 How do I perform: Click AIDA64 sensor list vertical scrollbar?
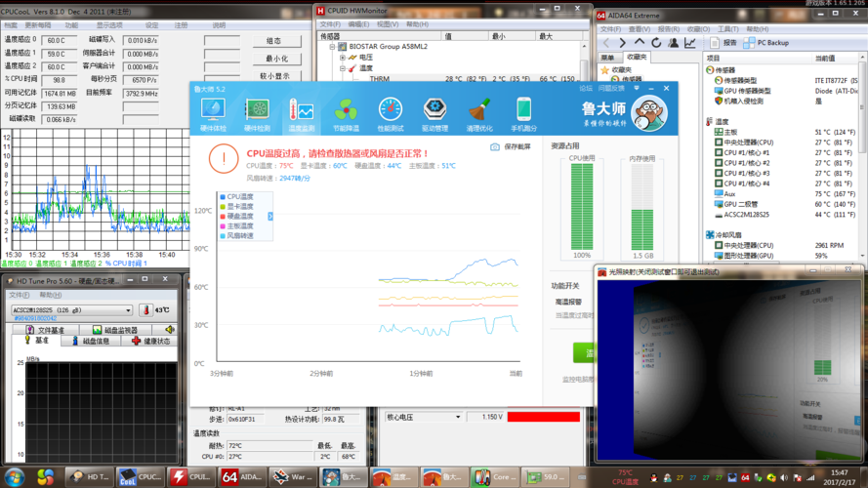point(862,155)
